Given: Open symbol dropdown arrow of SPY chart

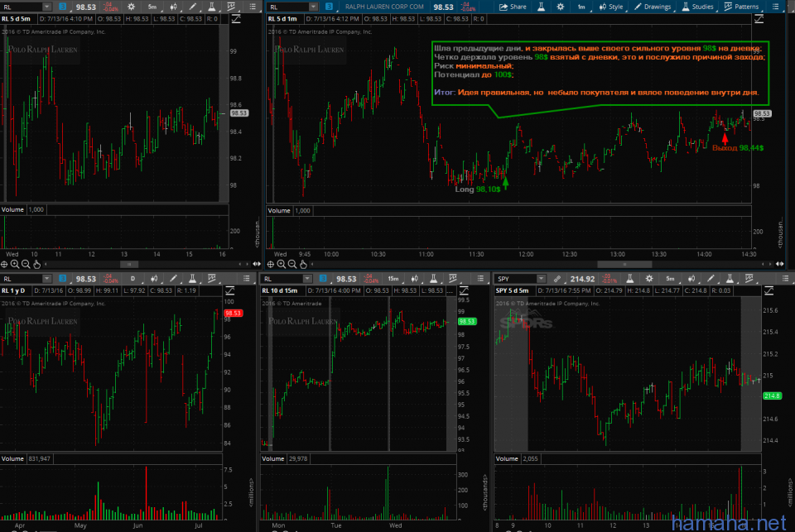Looking at the screenshot, I should pyautogui.click(x=541, y=279).
